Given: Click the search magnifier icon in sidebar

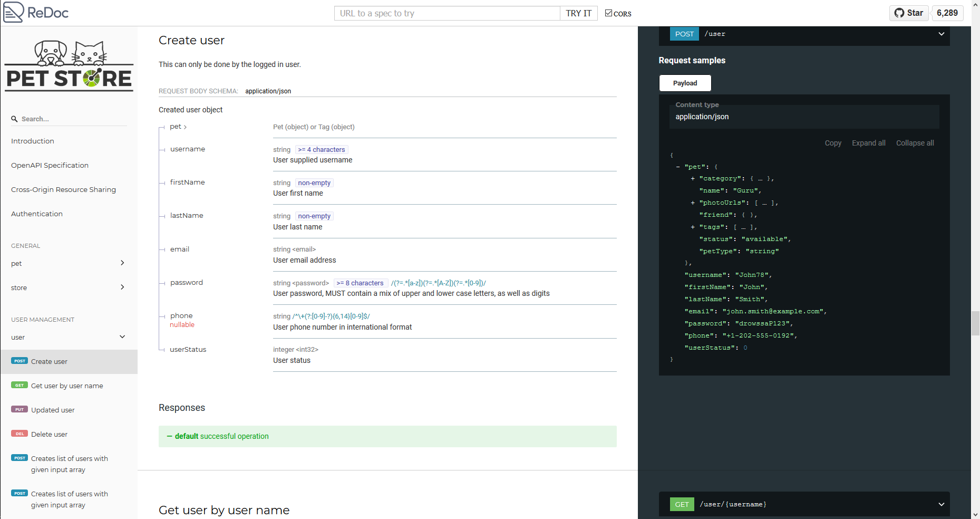Looking at the screenshot, I should click(x=14, y=119).
